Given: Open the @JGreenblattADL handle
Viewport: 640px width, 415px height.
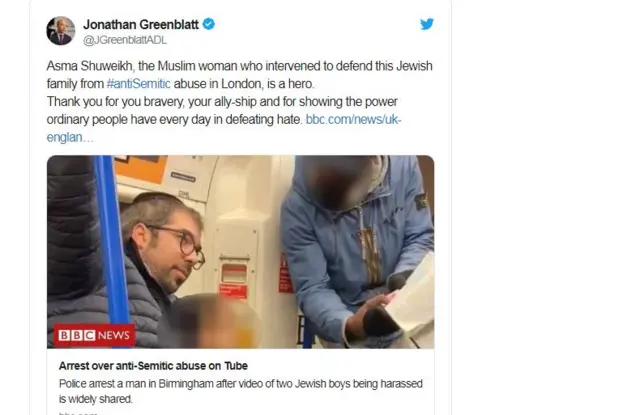Looking at the screenshot, I should 125,40.
